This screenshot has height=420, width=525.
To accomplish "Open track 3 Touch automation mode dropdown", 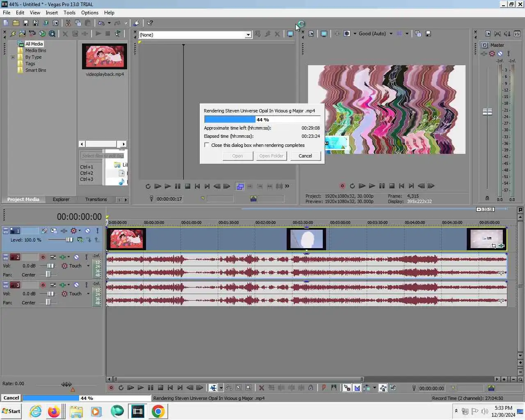I will pyautogui.click(x=88, y=294).
